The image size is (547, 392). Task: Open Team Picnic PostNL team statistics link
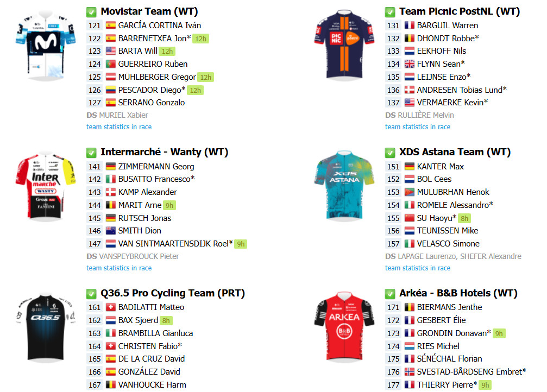[x=418, y=127]
